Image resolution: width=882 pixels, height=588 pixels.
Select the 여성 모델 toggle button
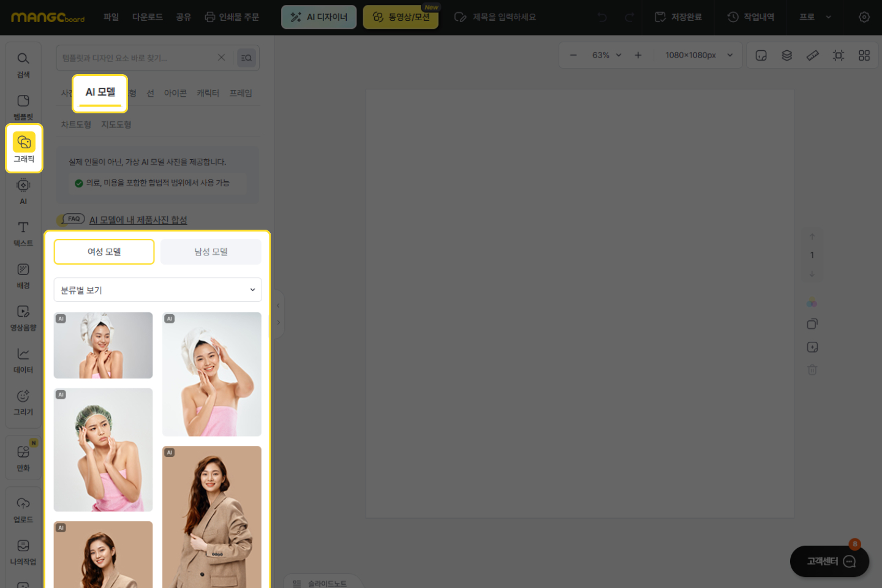click(x=104, y=252)
